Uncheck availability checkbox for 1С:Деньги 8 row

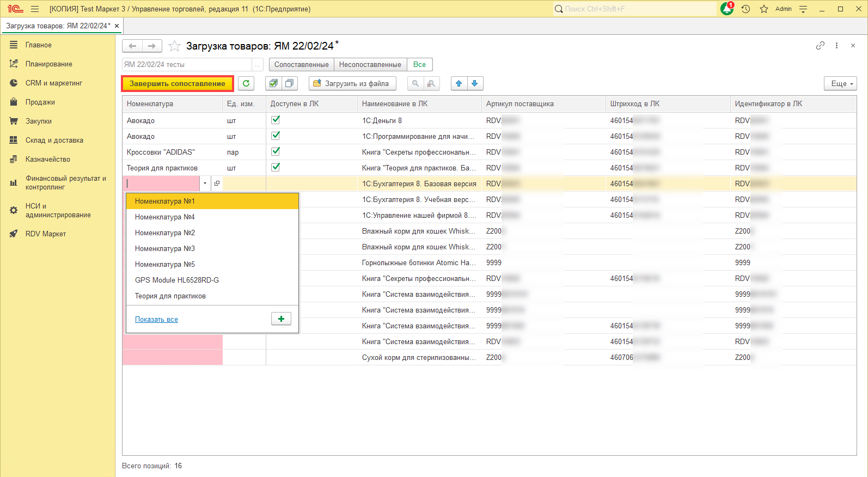[x=276, y=120]
